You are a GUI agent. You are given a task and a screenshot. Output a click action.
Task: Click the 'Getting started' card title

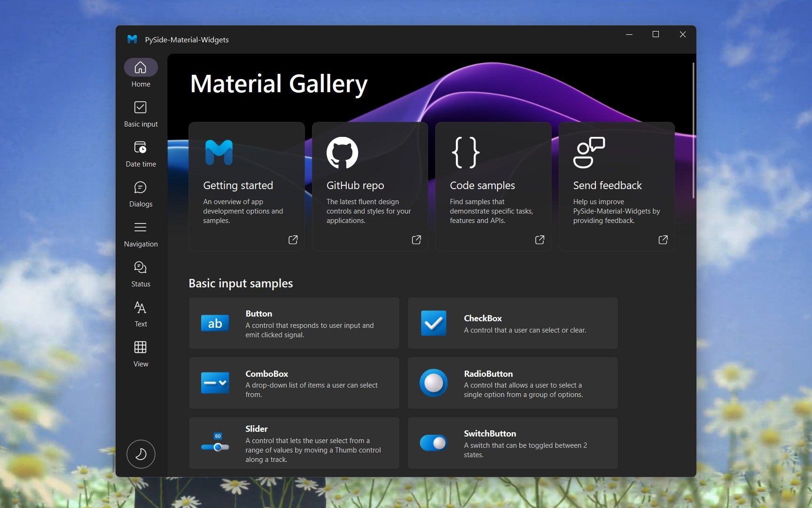coord(238,185)
